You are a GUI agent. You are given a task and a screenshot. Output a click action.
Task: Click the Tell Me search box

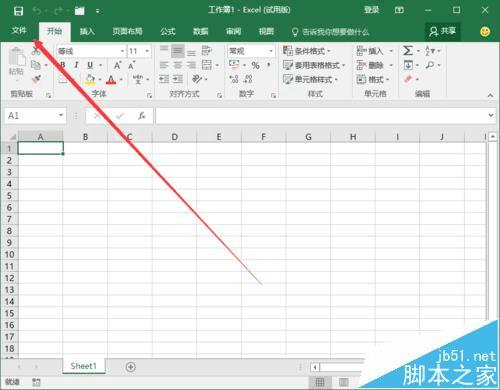331,32
